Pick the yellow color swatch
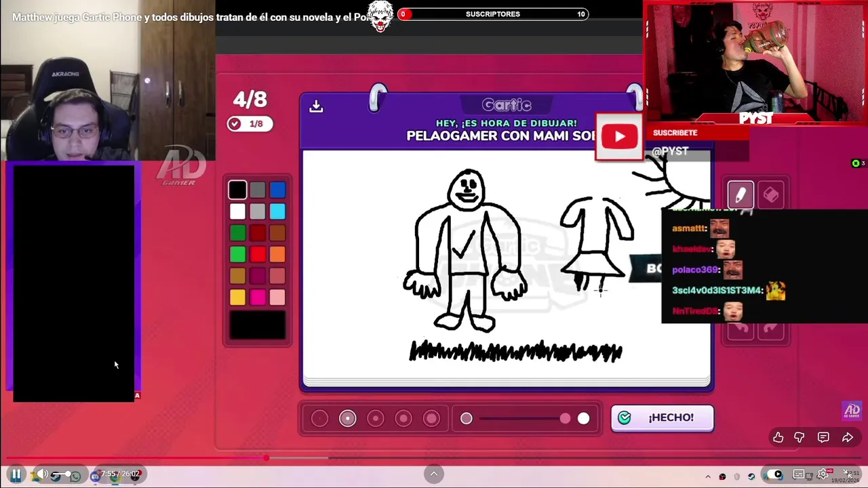 (x=237, y=298)
